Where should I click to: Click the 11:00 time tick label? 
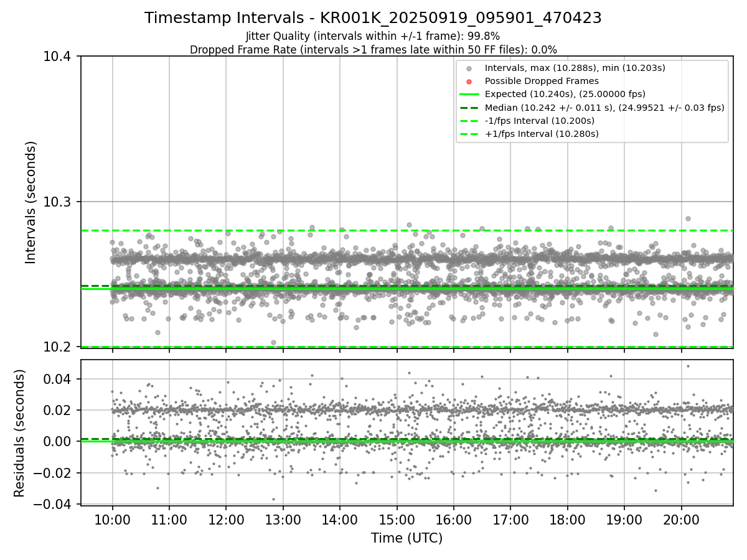point(169,520)
